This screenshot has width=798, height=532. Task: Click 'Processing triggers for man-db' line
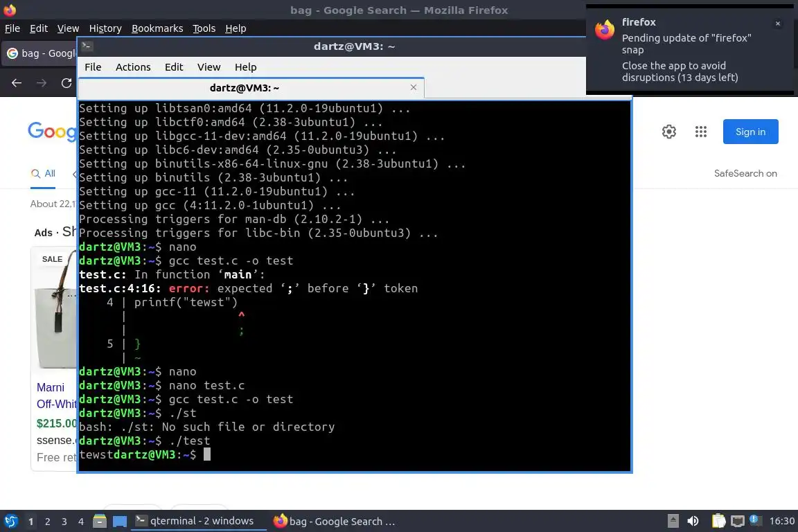(x=234, y=220)
